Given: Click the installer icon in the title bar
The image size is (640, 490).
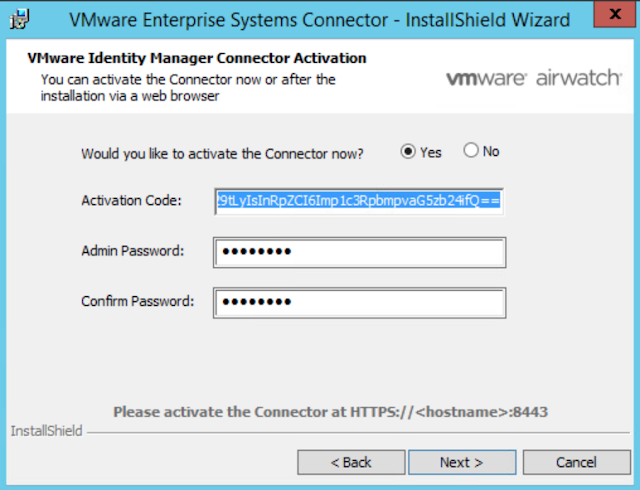Looking at the screenshot, I should pos(20,19).
